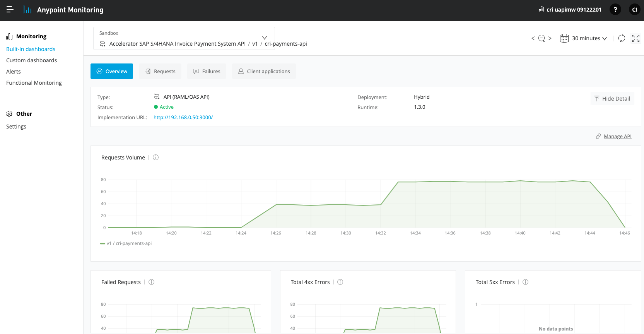Viewport: 644px width, 334px height.
Task: Toggle the v1 / cri-payments-api legend series
Action: coord(126,243)
